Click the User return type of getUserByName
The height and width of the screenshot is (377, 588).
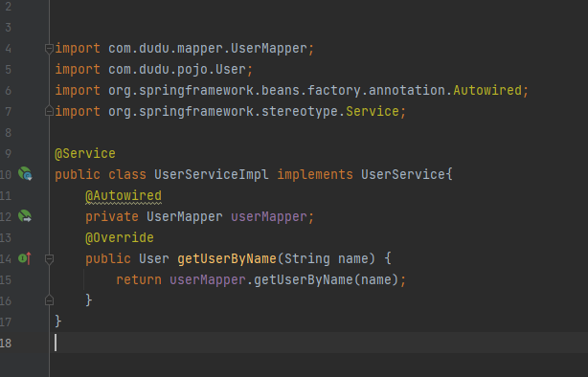pos(154,259)
